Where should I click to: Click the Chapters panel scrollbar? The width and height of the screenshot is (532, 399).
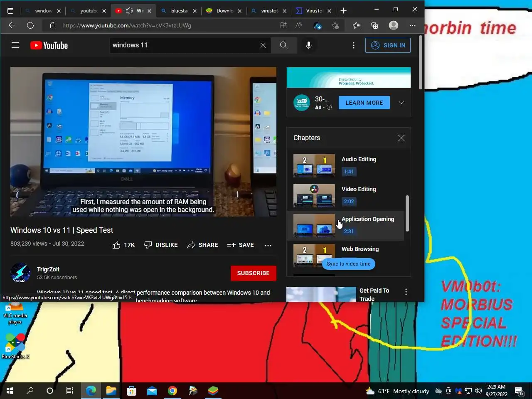407,213
